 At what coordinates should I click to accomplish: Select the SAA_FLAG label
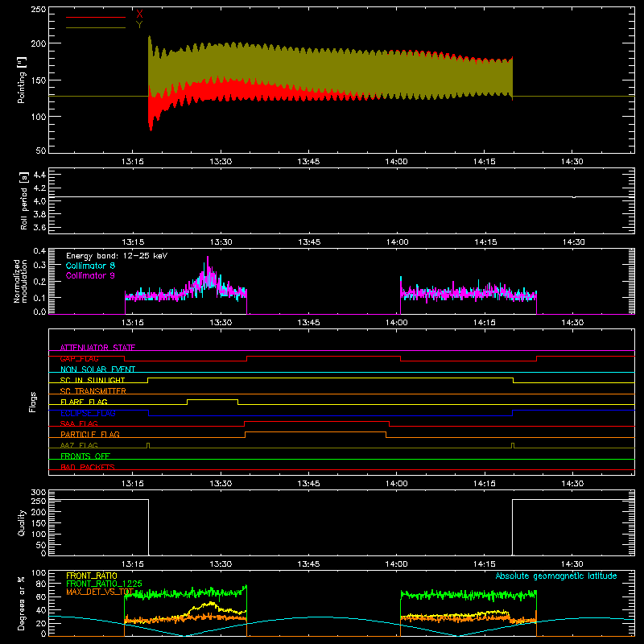tap(79, 423)
